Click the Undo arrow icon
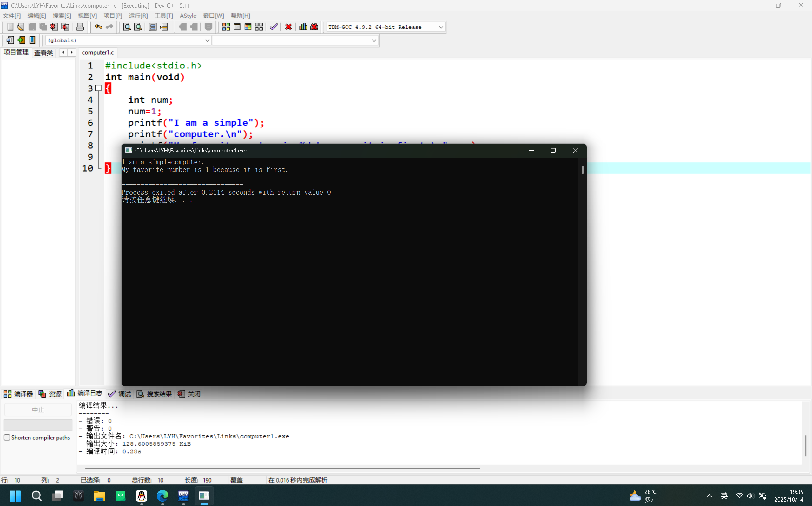The height and width of the screenshot is (506, 812). pyautogui.click(x=98, y=27)
